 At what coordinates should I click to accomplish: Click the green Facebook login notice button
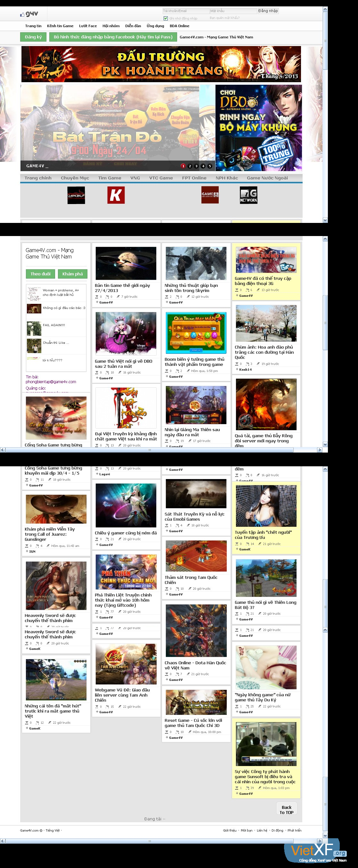tap(113, 37)
